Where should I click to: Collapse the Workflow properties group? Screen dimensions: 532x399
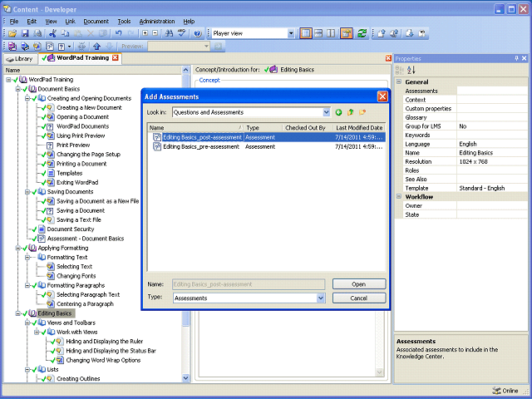tap(399, 197)
